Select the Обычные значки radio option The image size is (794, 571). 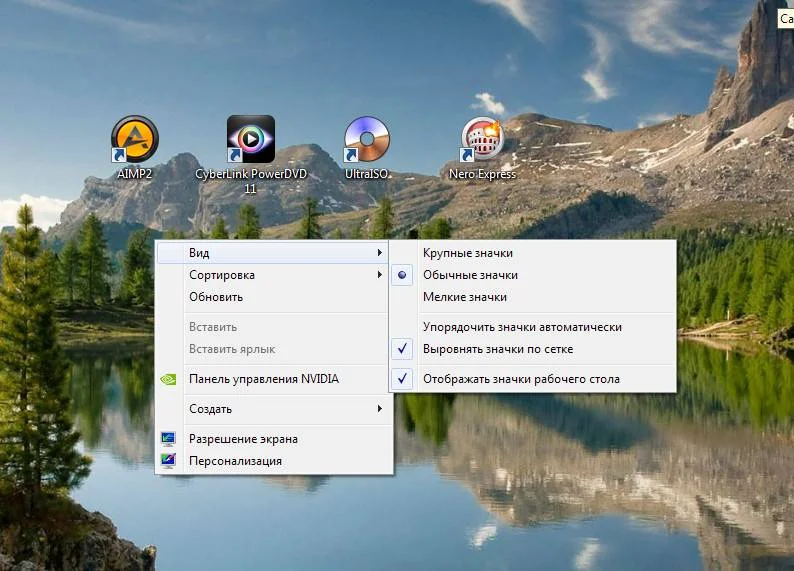click(533, 275)
